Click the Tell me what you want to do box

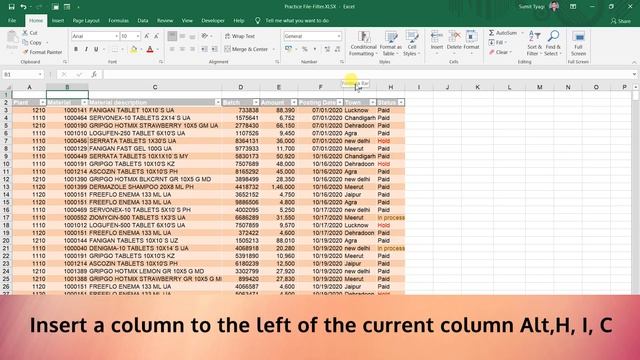point(297,20)
